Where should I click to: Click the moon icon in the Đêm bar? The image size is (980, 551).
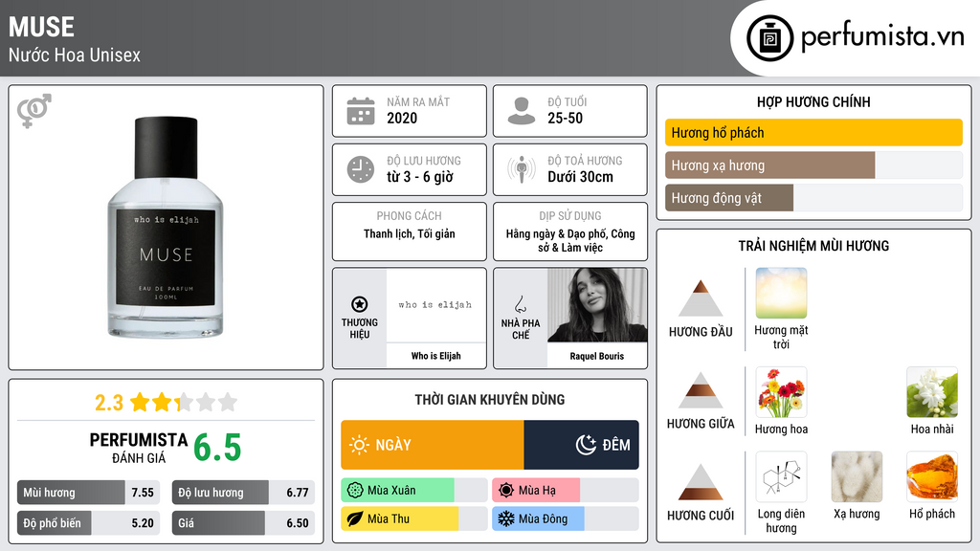pos(586,445)
